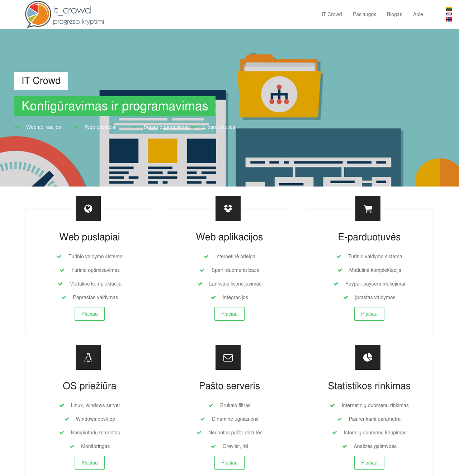Open the Blogas menu item
459x476 pixels.
pyautogui.click(x=394, y=14)
